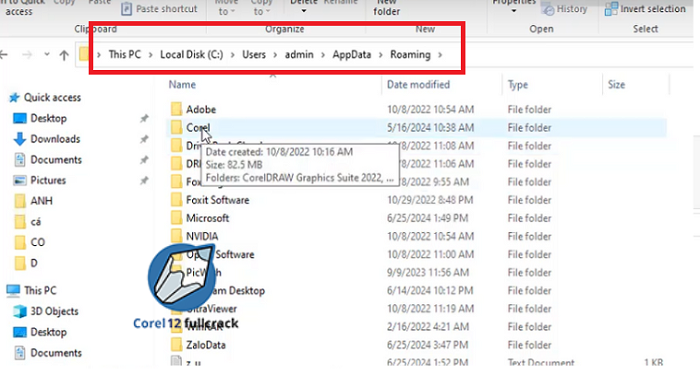Image resolution: width=700 pixels, height=375 pixels.
Task: Open the History button
Action: tap(565, 9)
